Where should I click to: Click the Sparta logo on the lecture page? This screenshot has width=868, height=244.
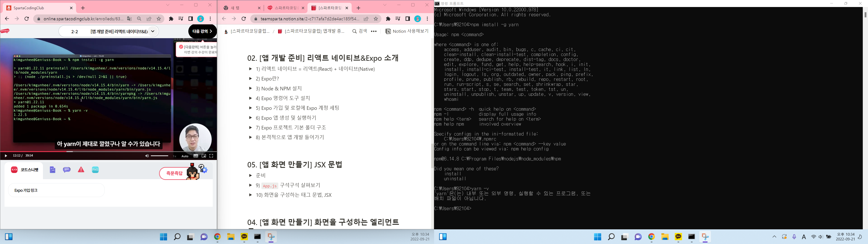(5, 31)
